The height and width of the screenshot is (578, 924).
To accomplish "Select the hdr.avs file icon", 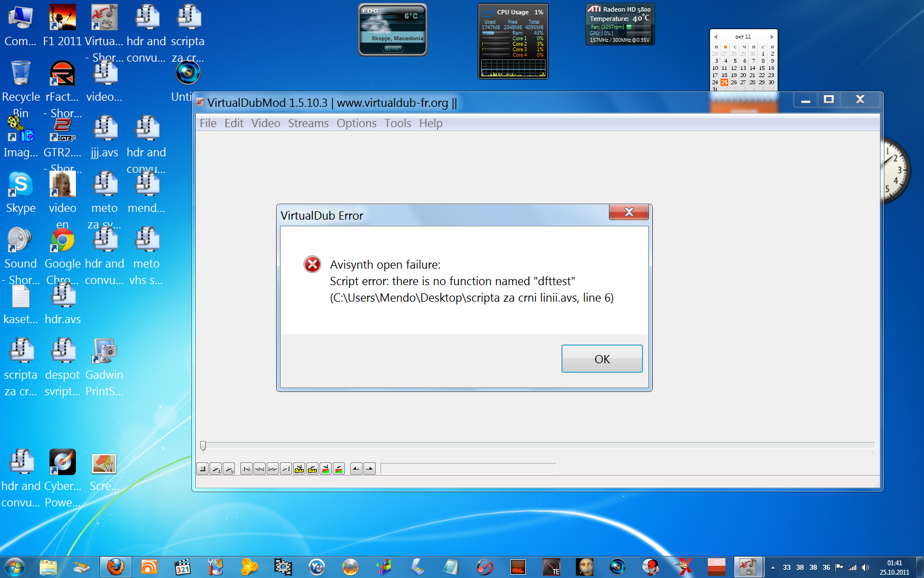I will coord(63,304).
